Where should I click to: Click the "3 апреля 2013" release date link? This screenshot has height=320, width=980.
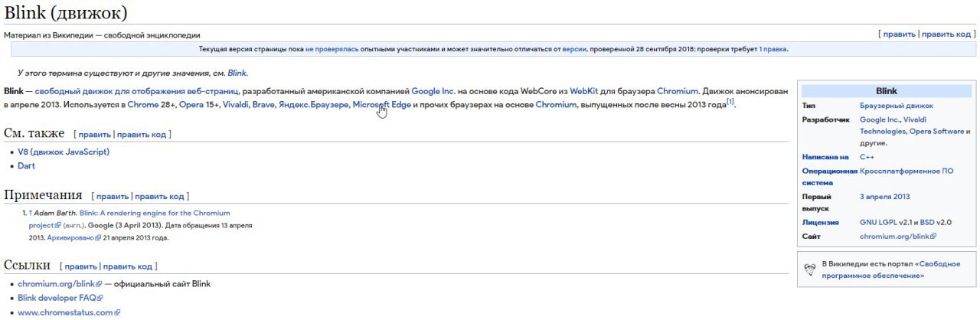[885, 197]
